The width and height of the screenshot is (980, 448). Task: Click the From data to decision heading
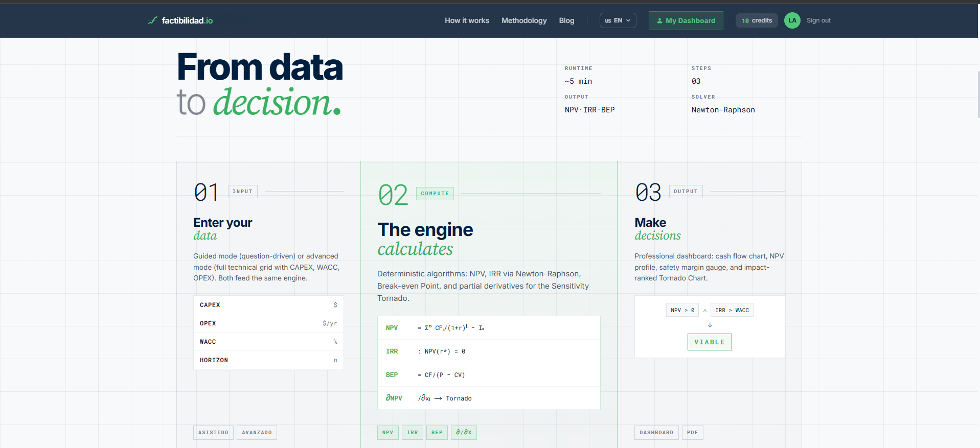[x=260, y=85]
